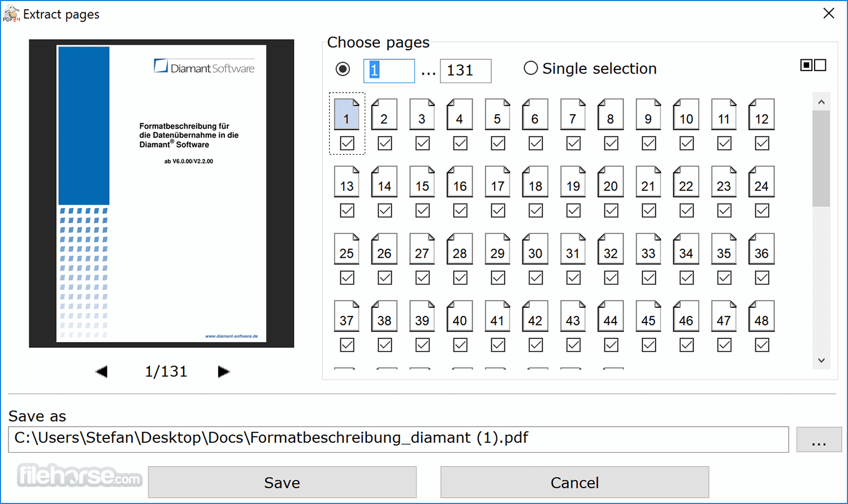Uncheck the checkbox under page 21

pos(648,211)
